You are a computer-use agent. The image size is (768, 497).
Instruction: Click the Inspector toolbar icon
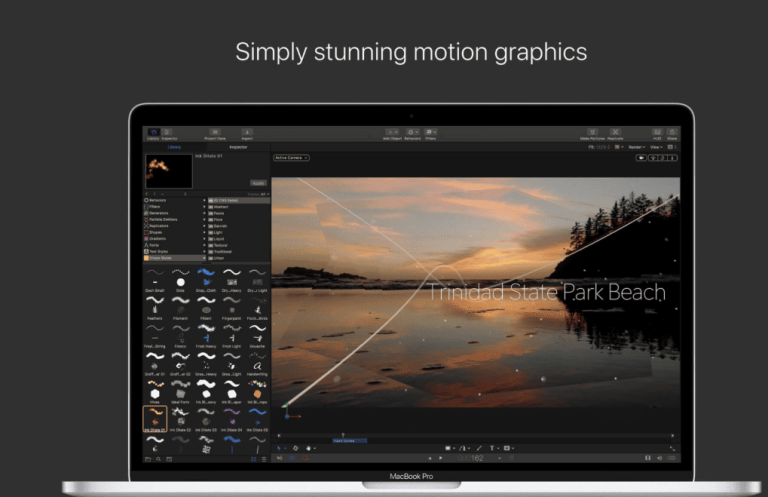pyautogui.click(x=167, y=132)
